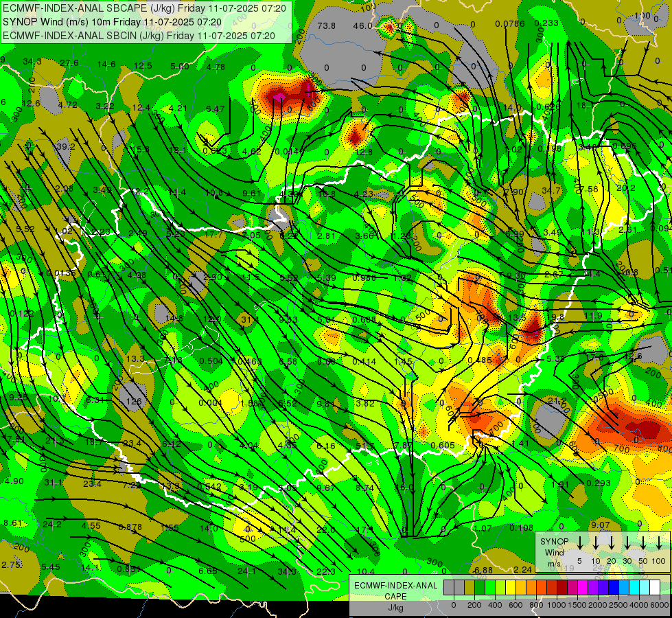
Task: Click the 0.414 value in map center
Action: tap(364, 362)
